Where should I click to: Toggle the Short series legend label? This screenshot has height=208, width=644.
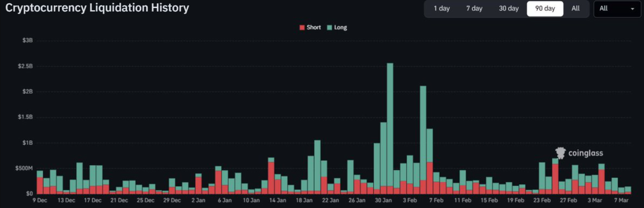click(x=313, y=27)
